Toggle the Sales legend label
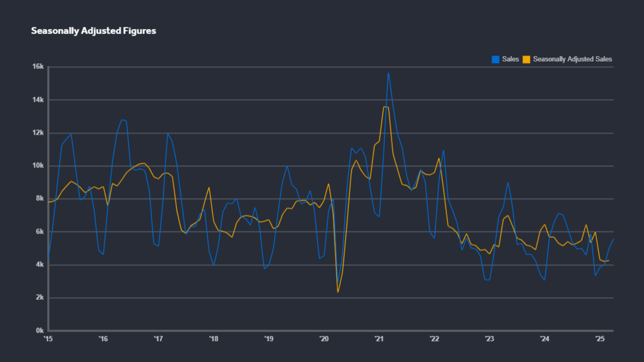The image size is (644, 362). (x=510, y=59)
